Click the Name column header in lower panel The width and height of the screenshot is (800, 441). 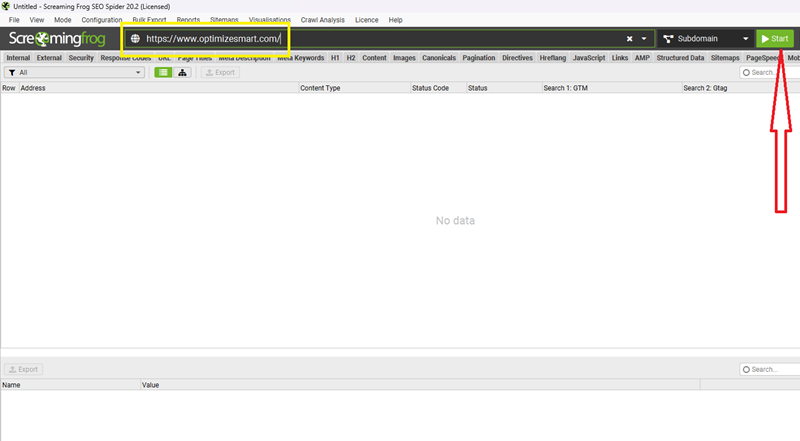click(70, 385)
